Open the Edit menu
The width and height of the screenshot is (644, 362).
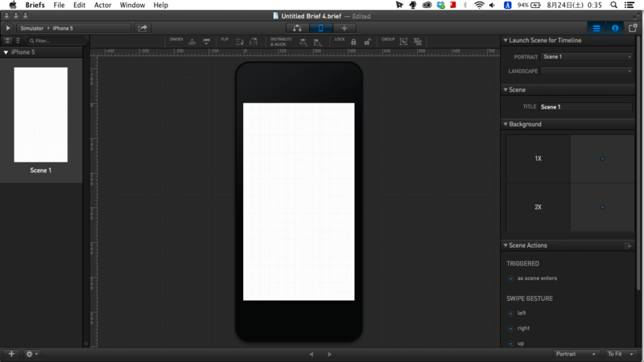click(79, 5)
